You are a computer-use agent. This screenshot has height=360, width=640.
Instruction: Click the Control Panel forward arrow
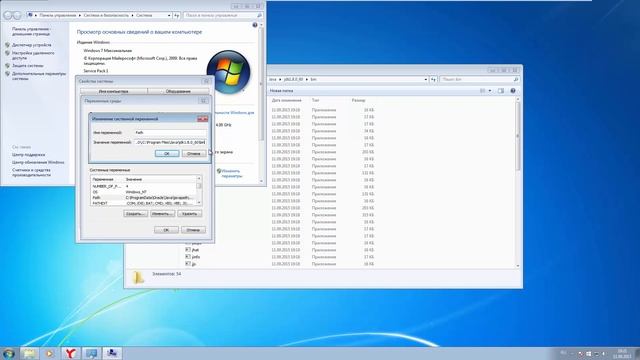pos(17,16)
